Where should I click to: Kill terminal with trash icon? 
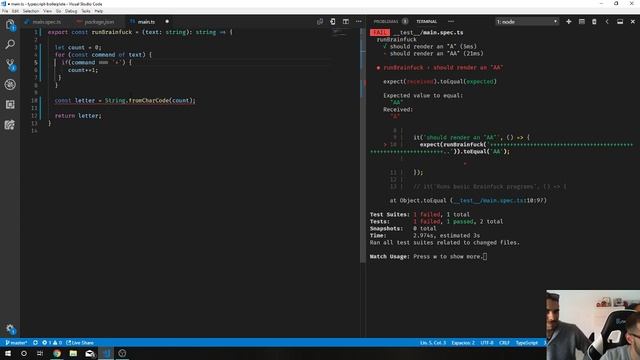(594, 22)
